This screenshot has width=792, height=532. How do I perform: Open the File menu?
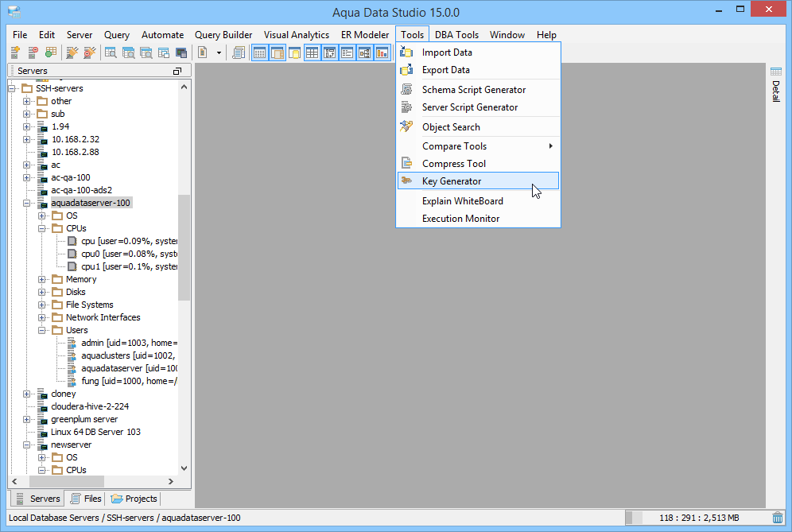tap(20, 35)
